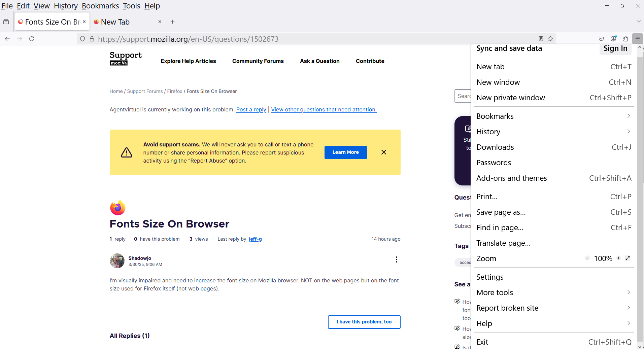The image size is (644, 349).
Task: Expand the History submenu
Action: coord(553,132)
